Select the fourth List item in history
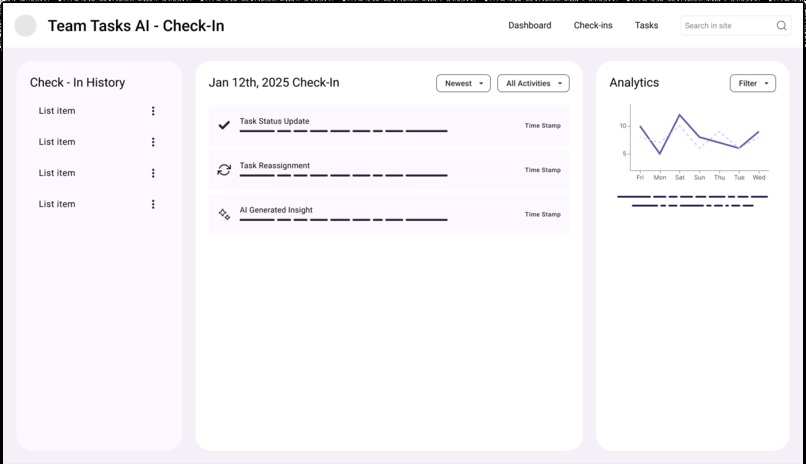The height and width of the screenshot is (464, 806). [98, 204]
